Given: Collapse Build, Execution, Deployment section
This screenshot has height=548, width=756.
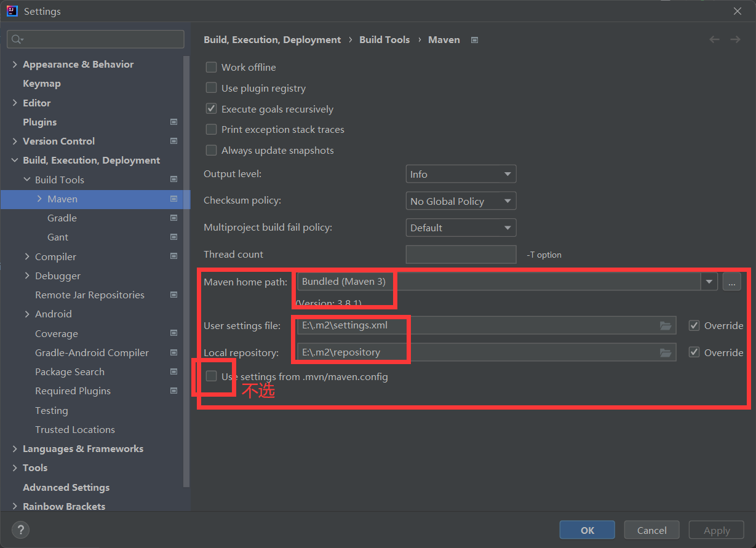Looking at the screenshot, I should [x=15, y=161].
